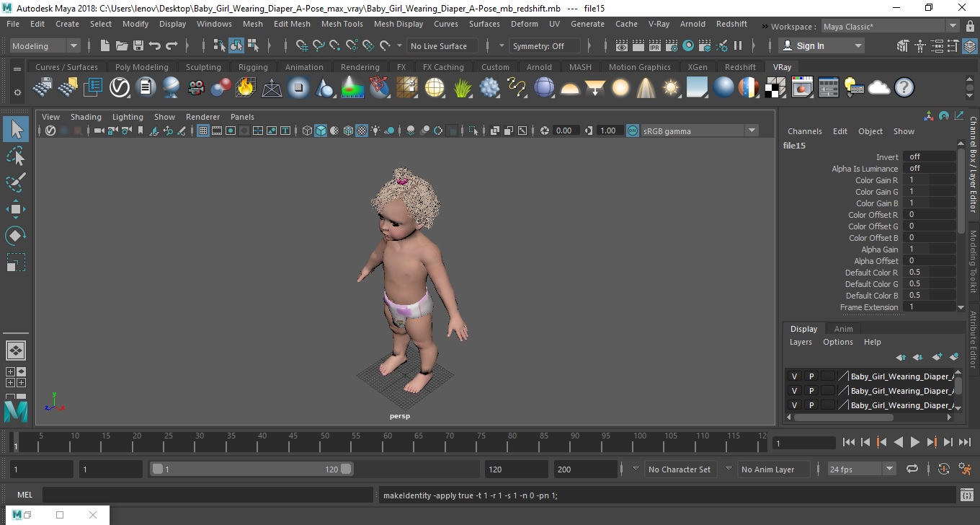Toggle textured display in viewport toolbar
980x525 pixels.
point(362,131)
